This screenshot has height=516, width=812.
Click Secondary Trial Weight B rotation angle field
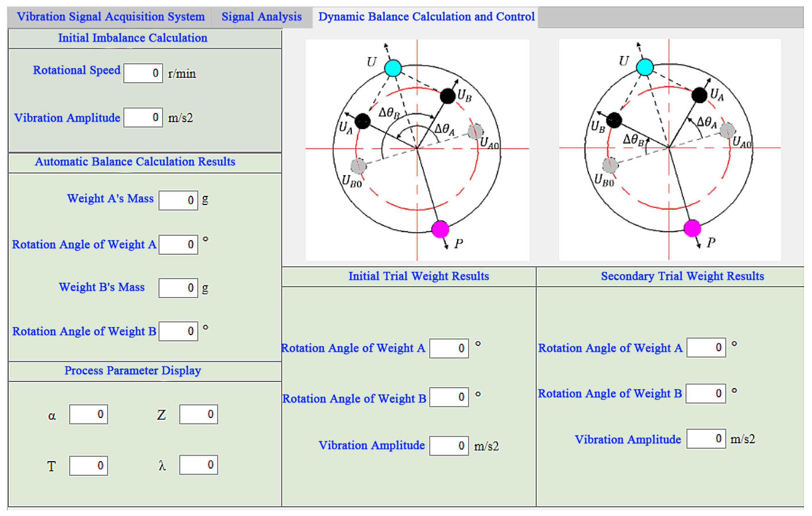(706, 394)
